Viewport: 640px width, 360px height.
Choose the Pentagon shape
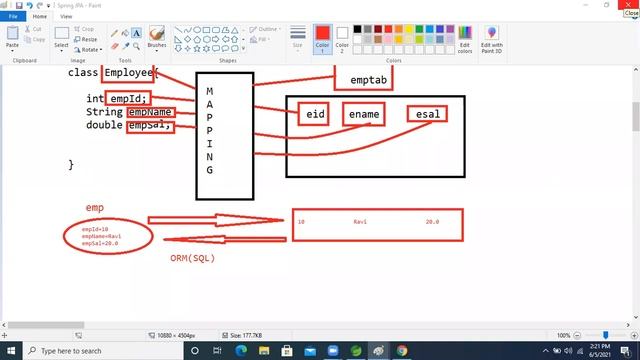click(x=197, y=40)
